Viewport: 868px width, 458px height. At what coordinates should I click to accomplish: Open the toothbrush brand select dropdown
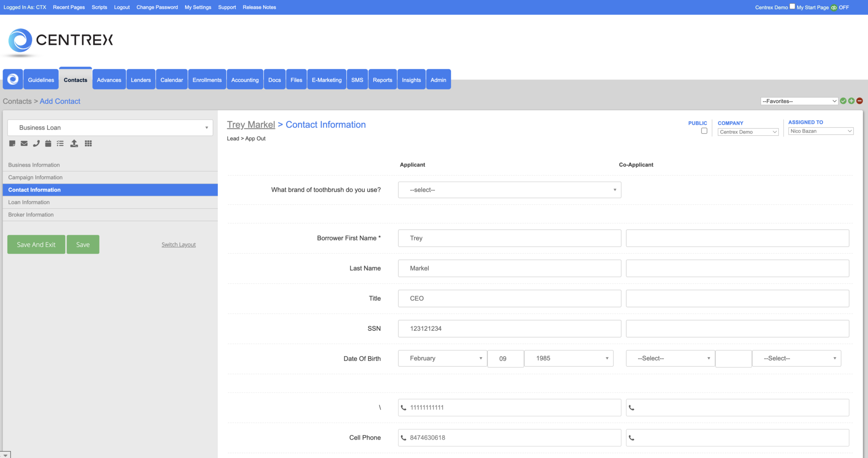coord(509,190)
